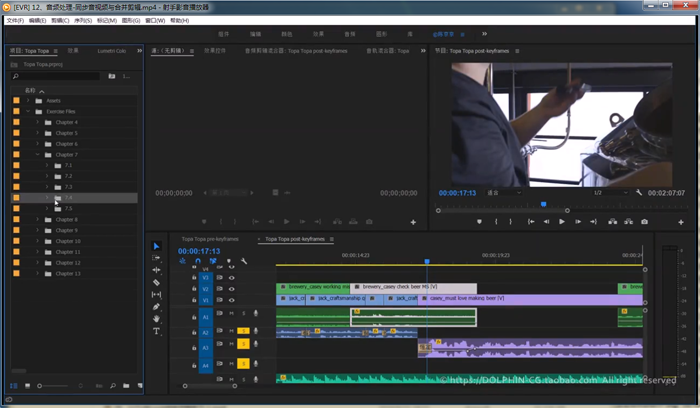
Task: Open the 剪辑(C) menu
Action: [60, 21]
